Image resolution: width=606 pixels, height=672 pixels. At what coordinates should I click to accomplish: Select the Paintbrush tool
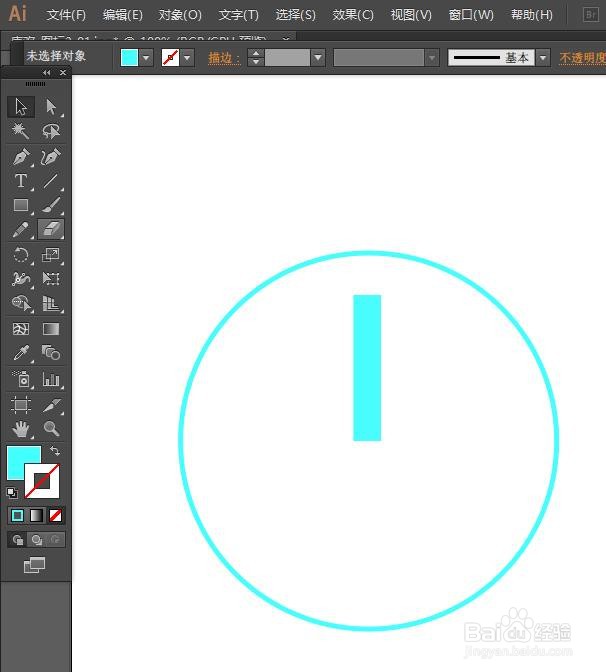click(51, 205)
